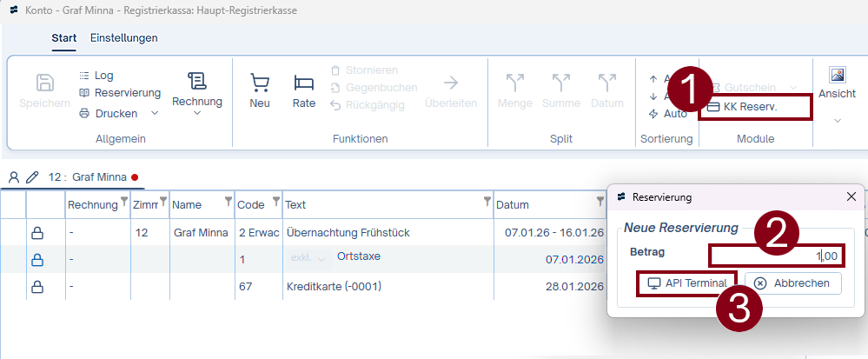The width and height of the screenshot is (868, 359).
Task: Click the Rate bed icon
Action: 303,83
